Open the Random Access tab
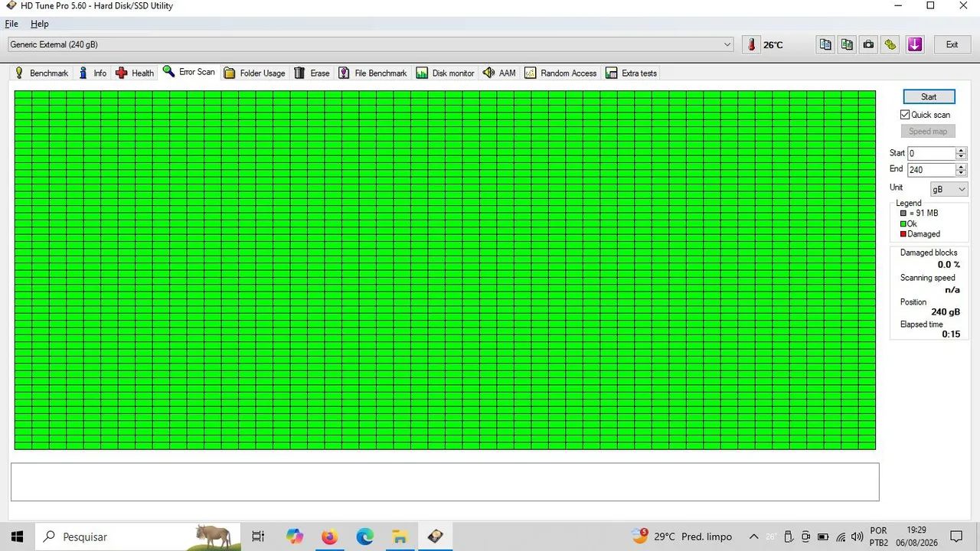Screen dimensions: 980x551 point(560,73)
